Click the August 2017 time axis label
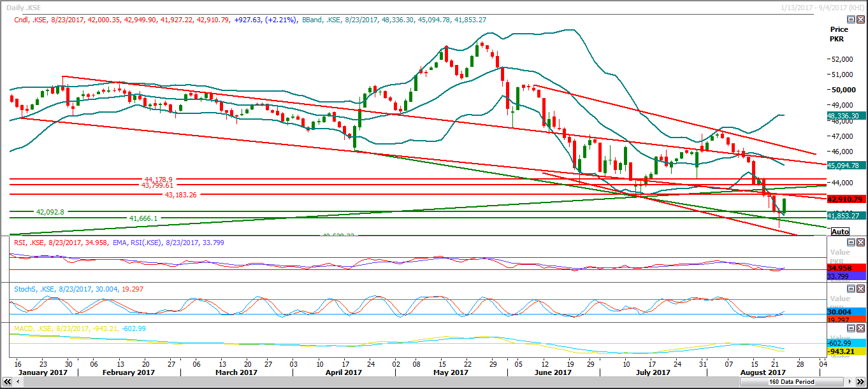The width and height of the screenshot is (868, 389). tap(763, 372)
